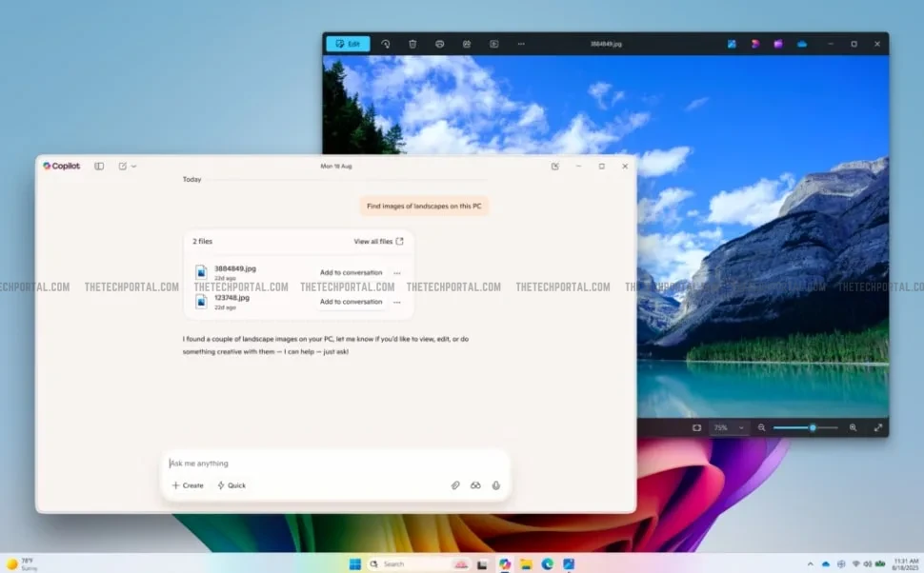Image resolution: width=924 pixels, height=573 pixels.
Task: Open the Windows Start menu
Action: coord(354,564)
